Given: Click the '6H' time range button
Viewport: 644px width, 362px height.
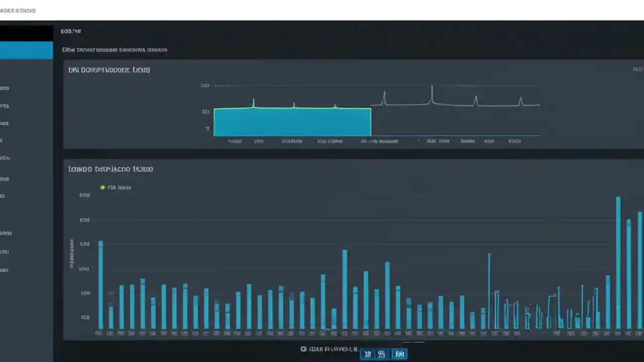Looking at the screenshot, I should (399, 354).
